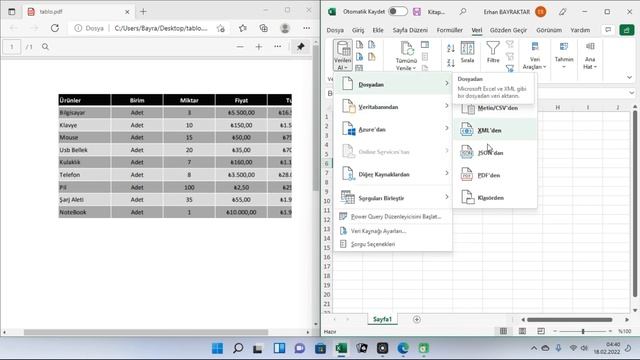Switch to the Görünüm tab
Image resolution: width=640 pixels, height=360 pixels.
coord(549,30)
